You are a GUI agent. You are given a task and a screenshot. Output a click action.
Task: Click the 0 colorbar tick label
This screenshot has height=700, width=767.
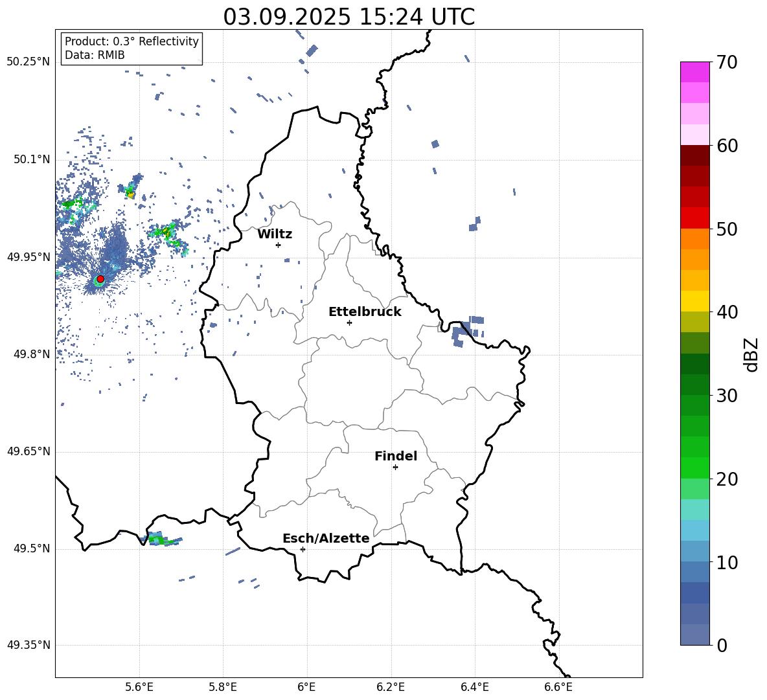722,646
